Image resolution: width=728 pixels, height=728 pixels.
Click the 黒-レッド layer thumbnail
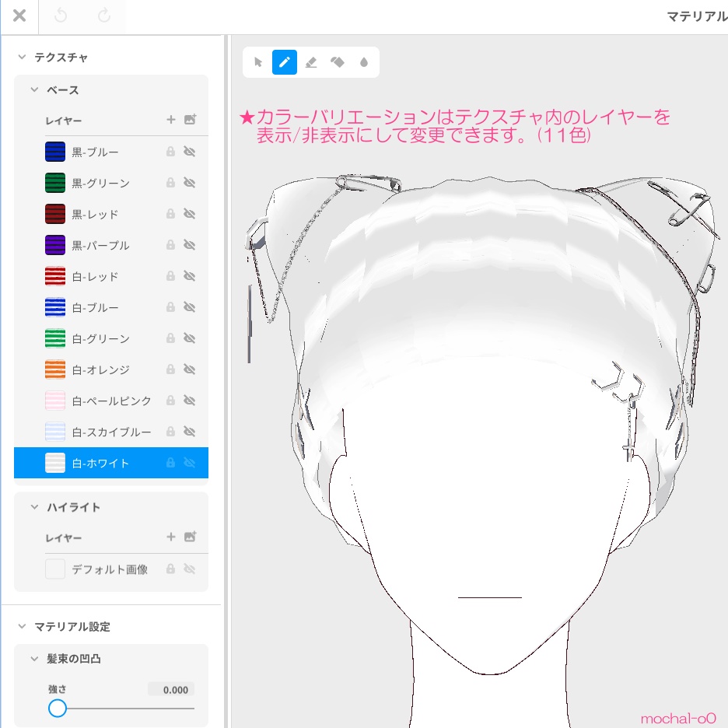55,214
